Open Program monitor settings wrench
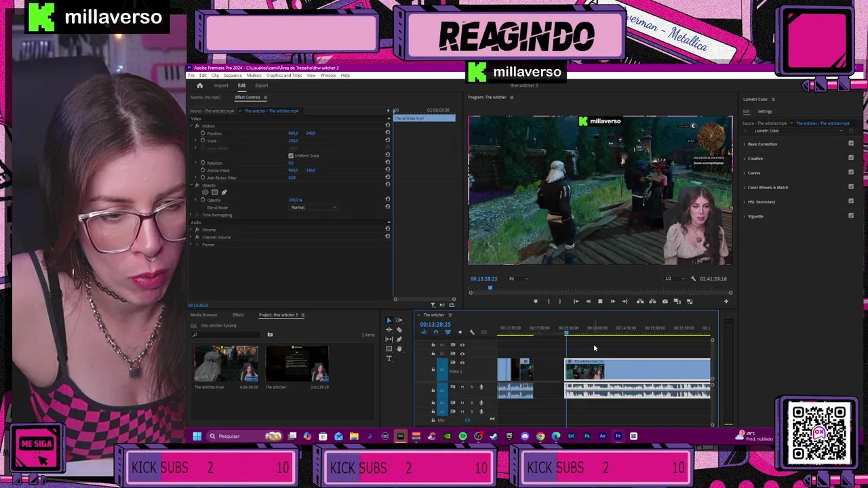Screen dimensions: 868x488 pos(693,279)
